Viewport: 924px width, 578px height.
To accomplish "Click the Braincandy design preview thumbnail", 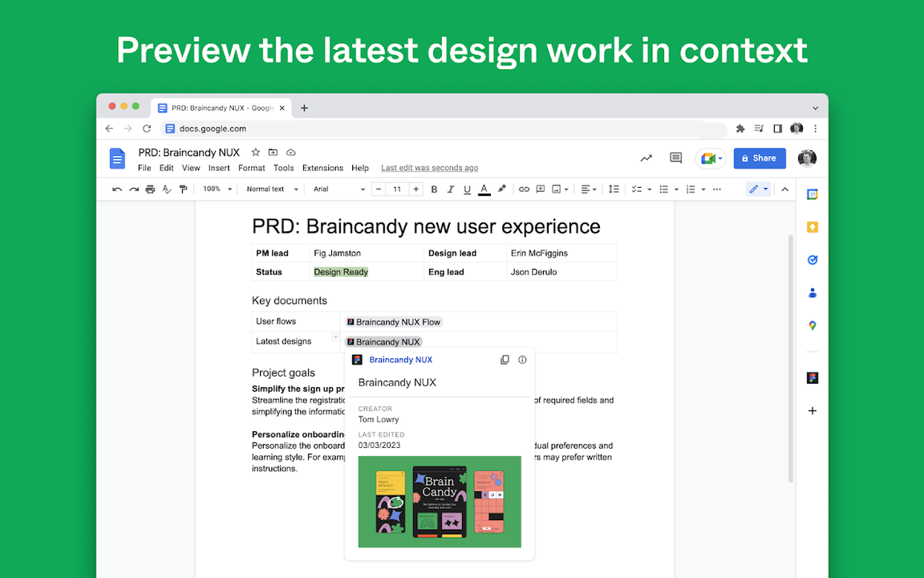I will 440,502.
